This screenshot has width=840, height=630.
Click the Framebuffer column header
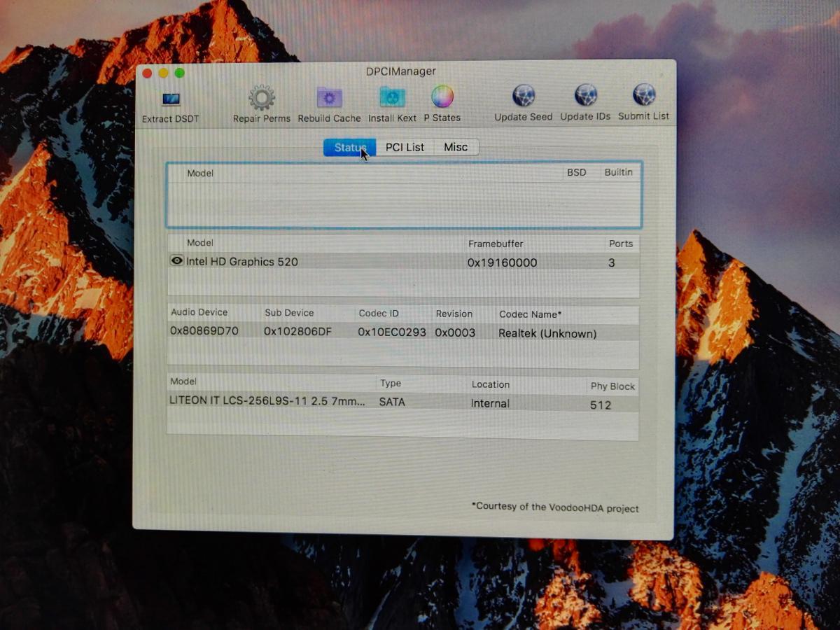point(496,244)
